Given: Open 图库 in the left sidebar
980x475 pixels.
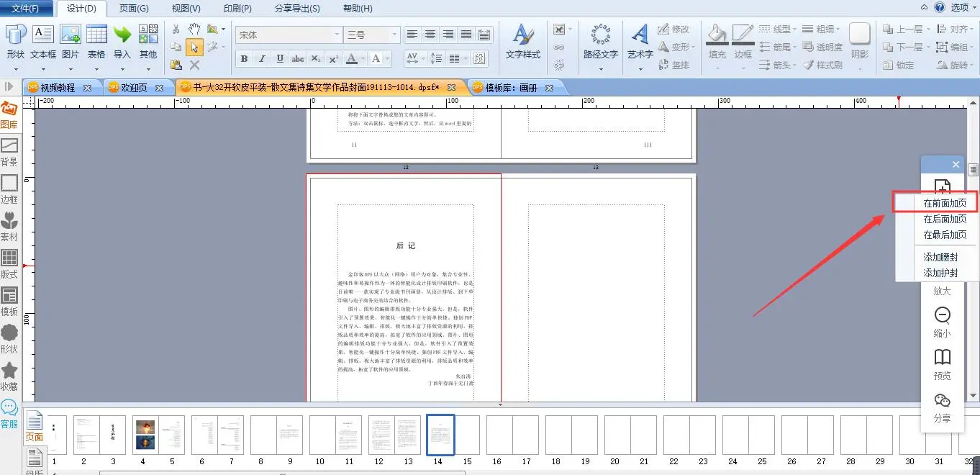Looking at the screenshot, I should click(x=9, y=115).
